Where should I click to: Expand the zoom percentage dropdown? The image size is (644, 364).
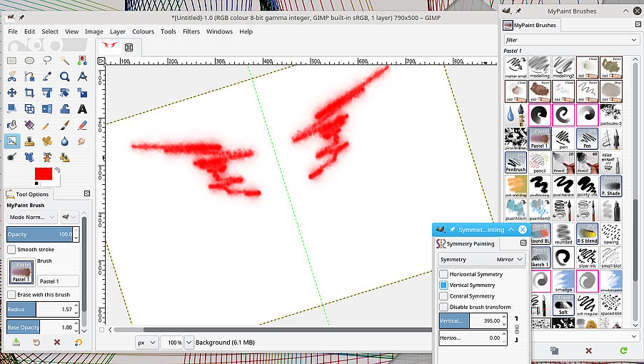[x=189, y=343]
